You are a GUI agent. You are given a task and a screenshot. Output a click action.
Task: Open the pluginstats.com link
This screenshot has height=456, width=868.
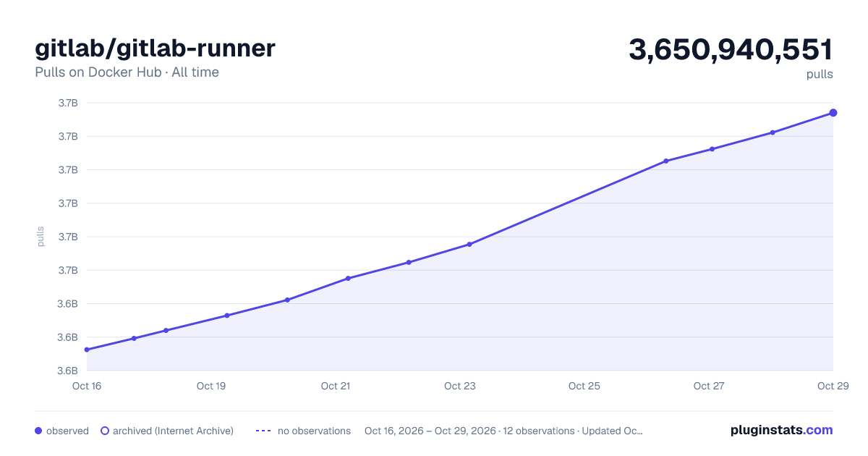782,430
